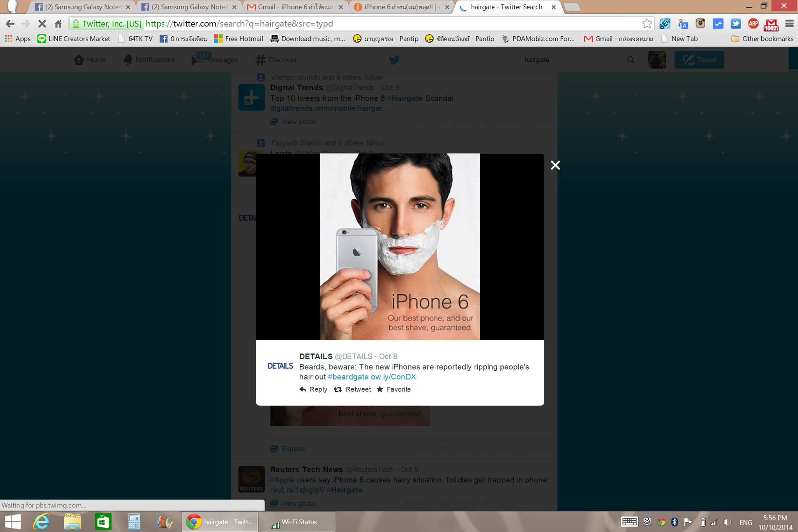This screenshot has width=798, height=532.
Task: Switch to the first Samsung Galaxy Note4 tab
Action: point(83,7)
